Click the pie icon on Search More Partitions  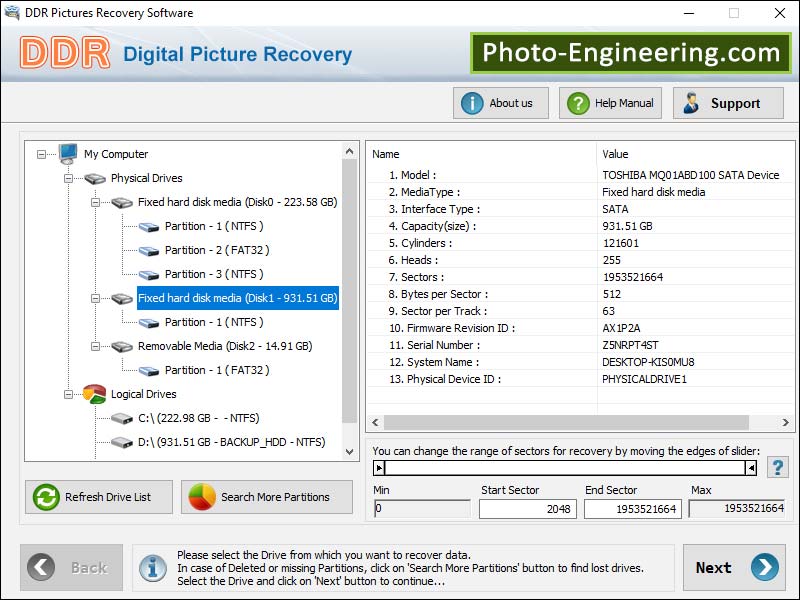[x=199, y=497]
